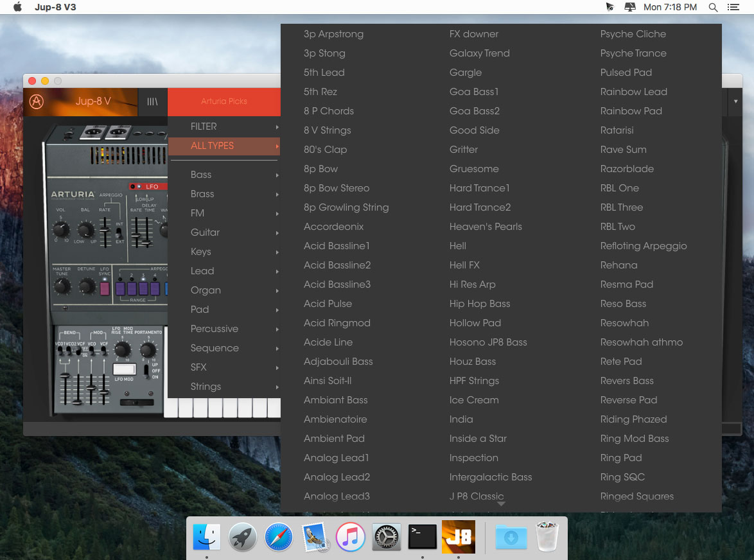The height and width of the screenshot is (560, 754).
Task: Load the Acid Bassline1 preset
Action: 337,245
